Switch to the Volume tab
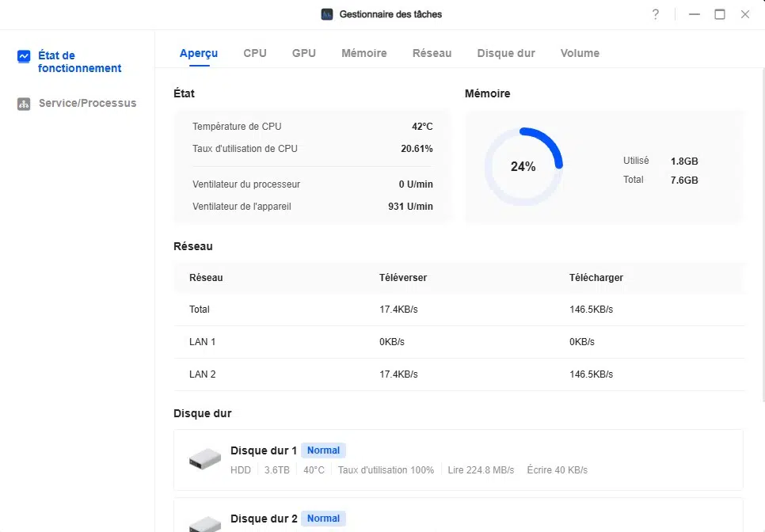Viewport: 765px width, 532px height. [x=580, y=53]
